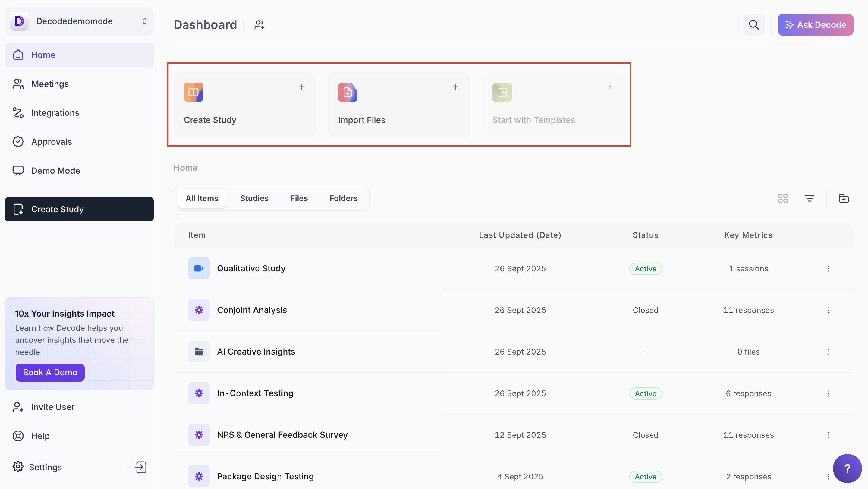
Task: Open the filter list icon
Action: pyautogui.click(x=809, y=198)
